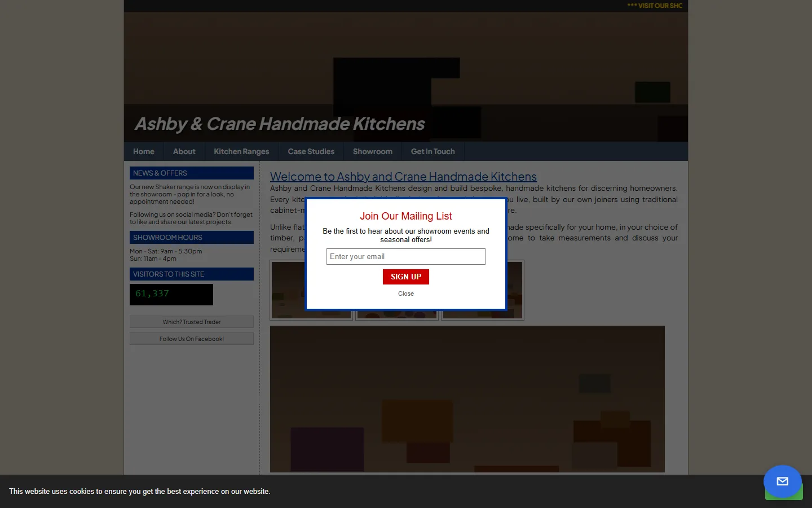Screen dimensions: 812x508
Task: Click the Which? Trusted Trader button
Action: click(x=192, y=322)
